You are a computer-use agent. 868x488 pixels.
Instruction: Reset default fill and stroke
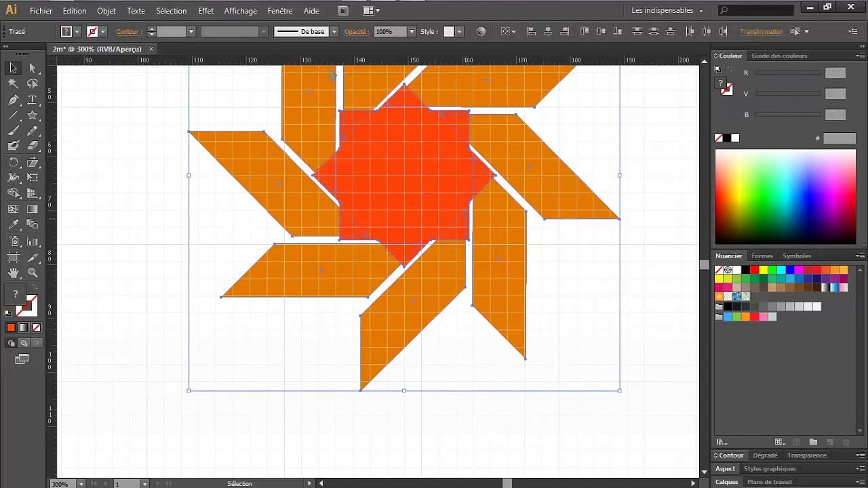point(8,313)
